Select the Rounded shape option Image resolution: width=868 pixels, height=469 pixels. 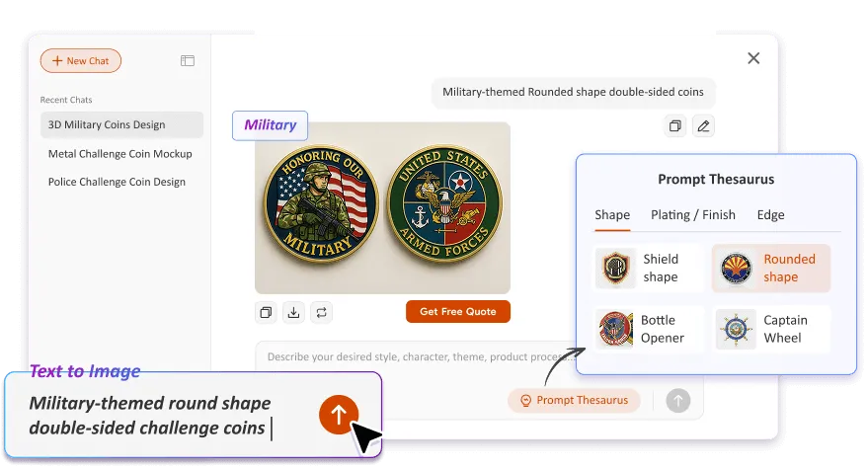tap(771, 268)
